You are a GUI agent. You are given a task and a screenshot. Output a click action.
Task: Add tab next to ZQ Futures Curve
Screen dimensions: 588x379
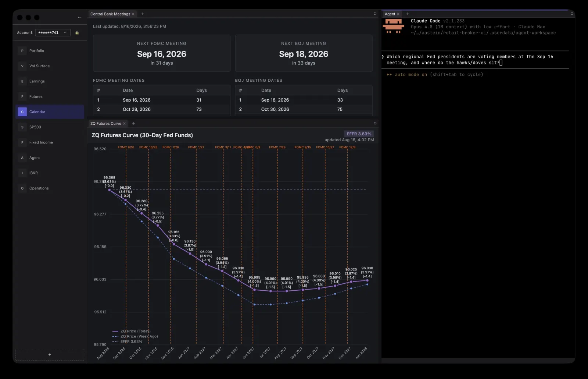[x=133, y=124]
